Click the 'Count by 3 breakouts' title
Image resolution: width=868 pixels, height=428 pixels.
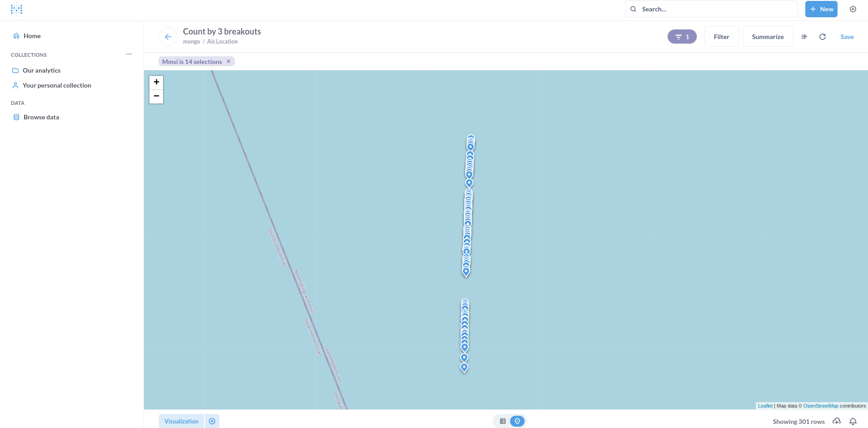[x=222, y=31]
